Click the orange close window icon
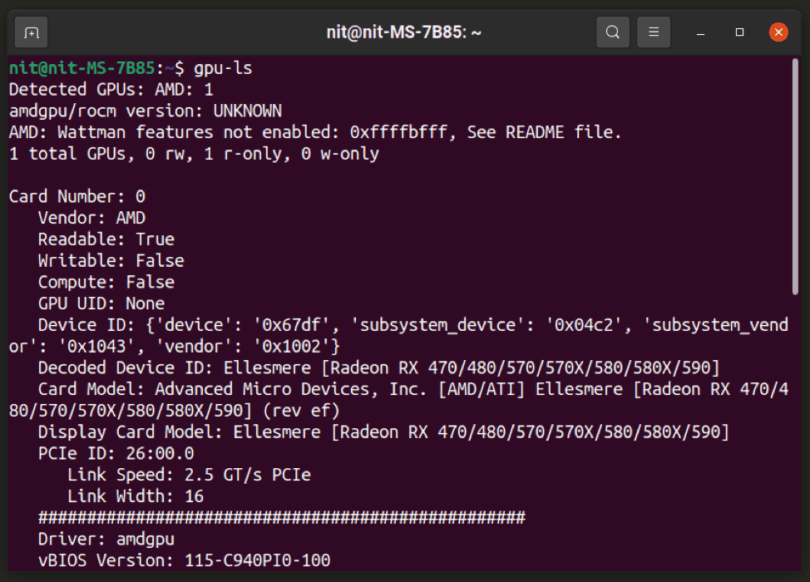The width and height of the screenshot is (810, 582). click(x=777, y=31)
